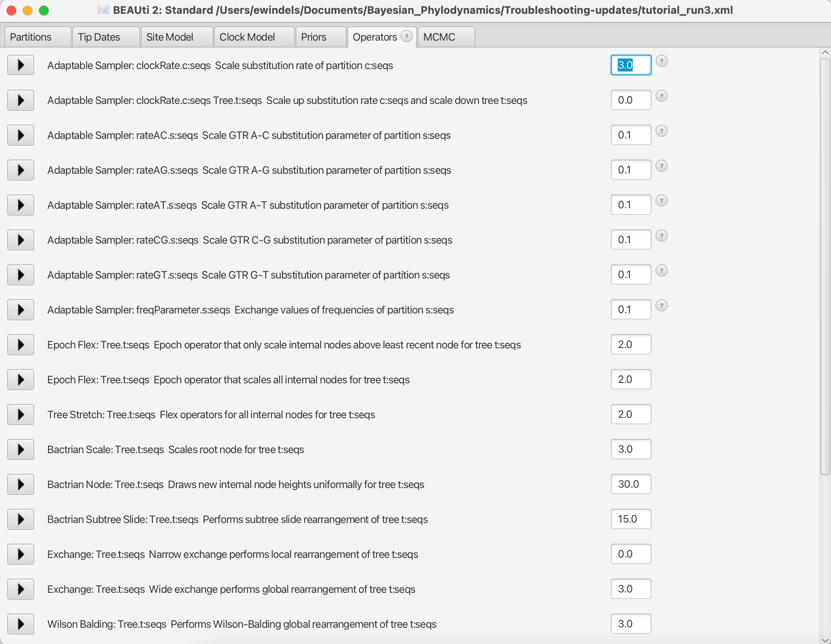
Task: Click the Bactrian Node weight field 30.0
Action: pos(631,484)
